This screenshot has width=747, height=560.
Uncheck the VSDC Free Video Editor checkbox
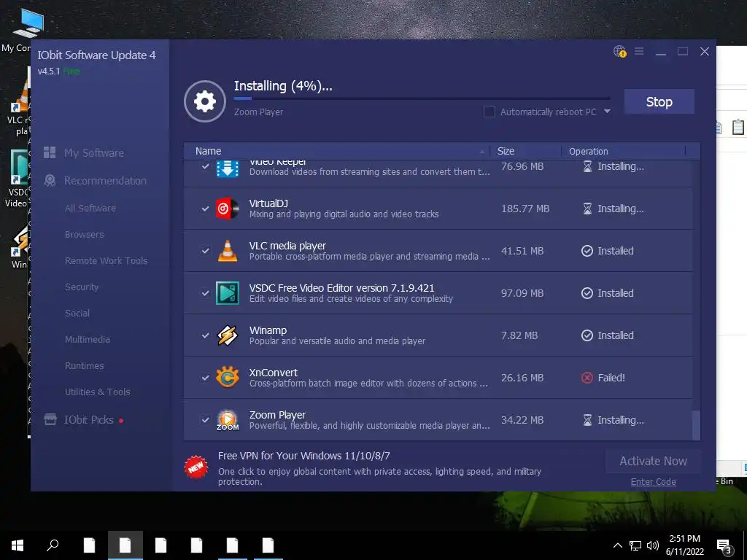[x=205, y=293]
